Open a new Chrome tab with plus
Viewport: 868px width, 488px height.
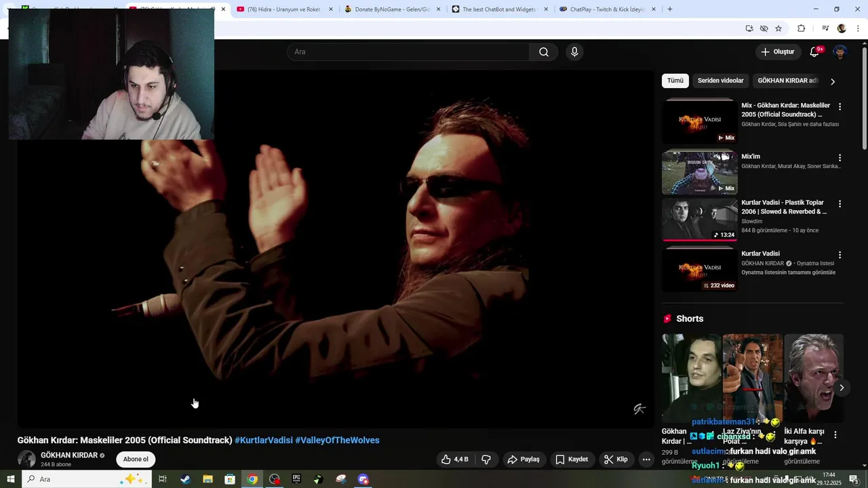670,9
